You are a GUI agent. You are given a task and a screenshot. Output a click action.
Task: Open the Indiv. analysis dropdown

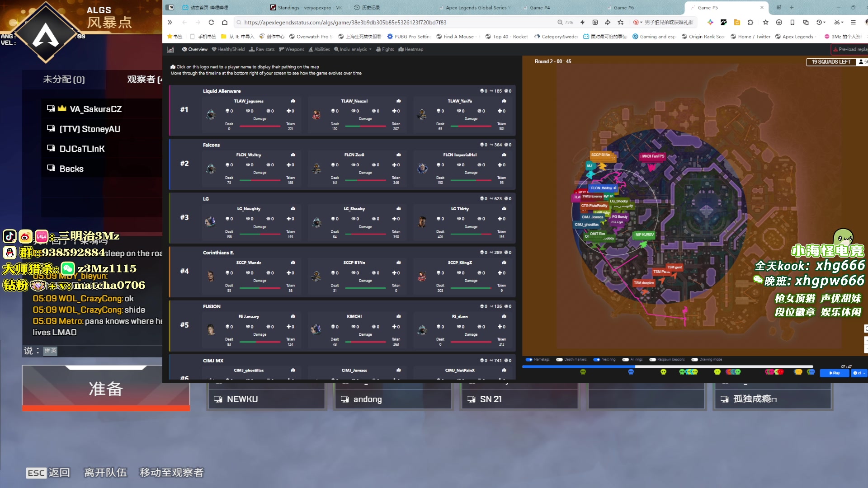coord(353,50)
